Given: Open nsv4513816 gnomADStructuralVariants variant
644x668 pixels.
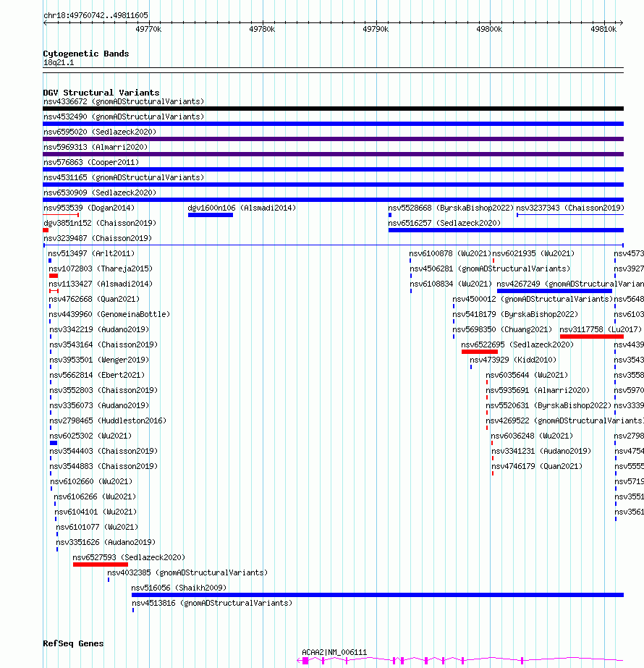Looking at the screenshot, I should [212, 604].
